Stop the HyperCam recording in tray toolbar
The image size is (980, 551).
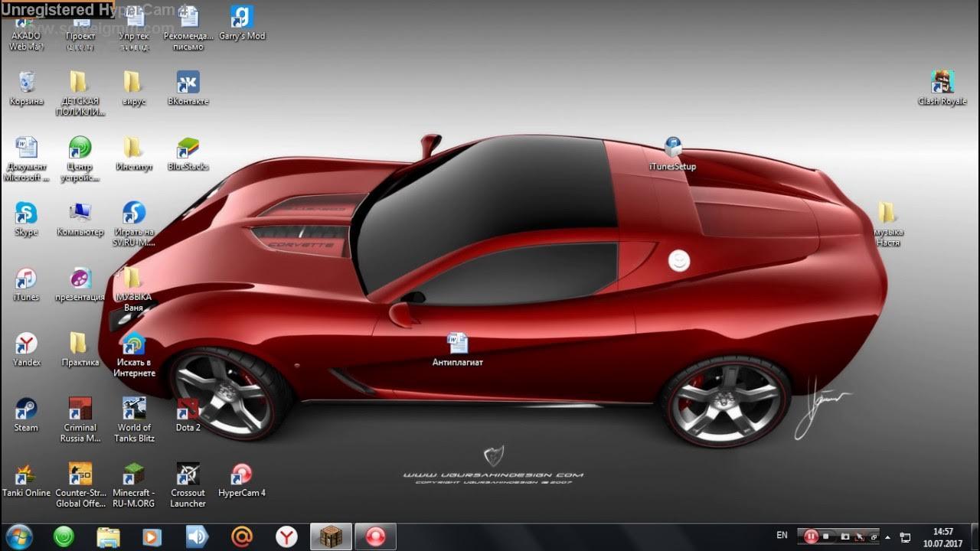(826, 536)
